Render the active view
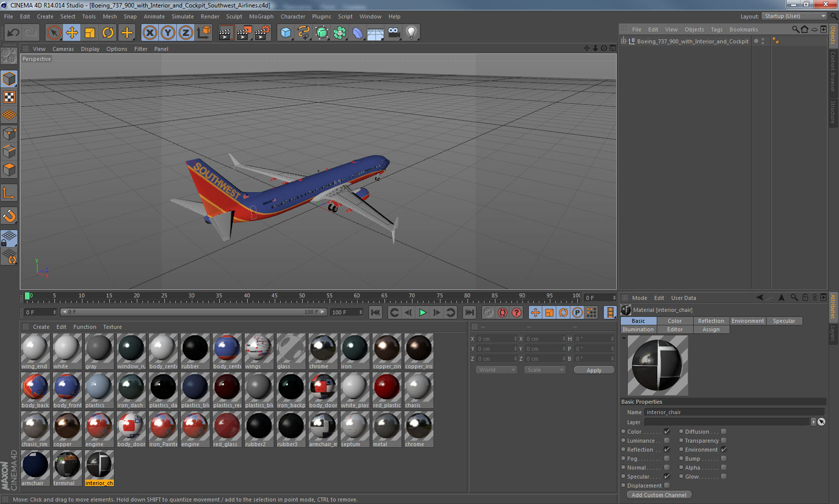The image size is (839, 504). coord(226,33)
